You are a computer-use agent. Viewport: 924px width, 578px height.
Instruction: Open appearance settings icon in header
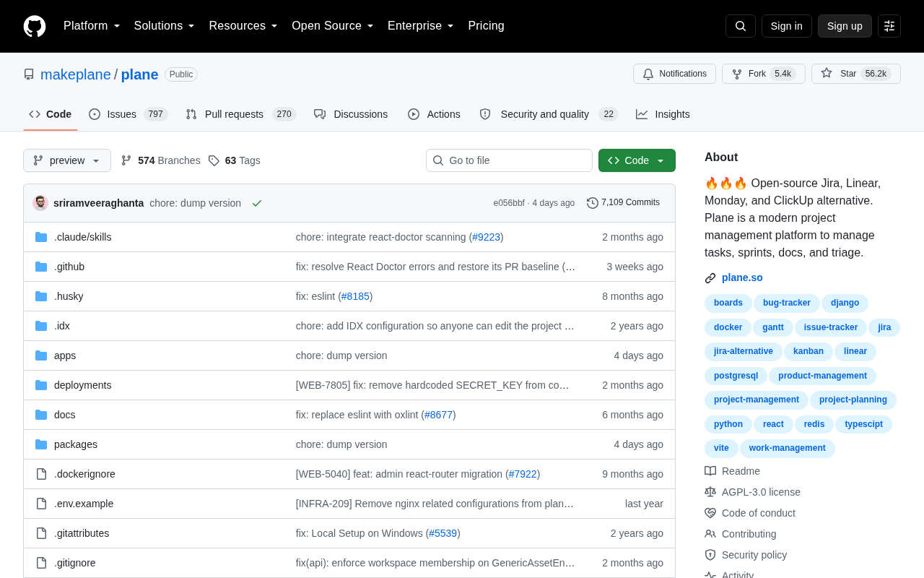coord(889,26)
